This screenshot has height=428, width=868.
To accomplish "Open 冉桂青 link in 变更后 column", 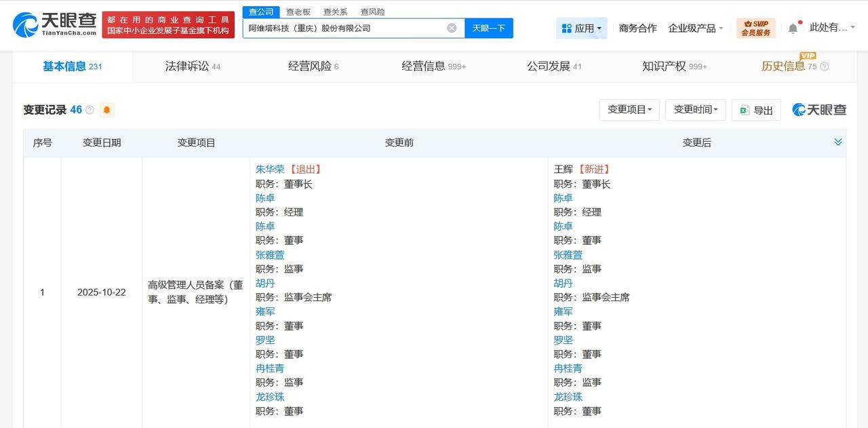I will click(x=568, y=368).
